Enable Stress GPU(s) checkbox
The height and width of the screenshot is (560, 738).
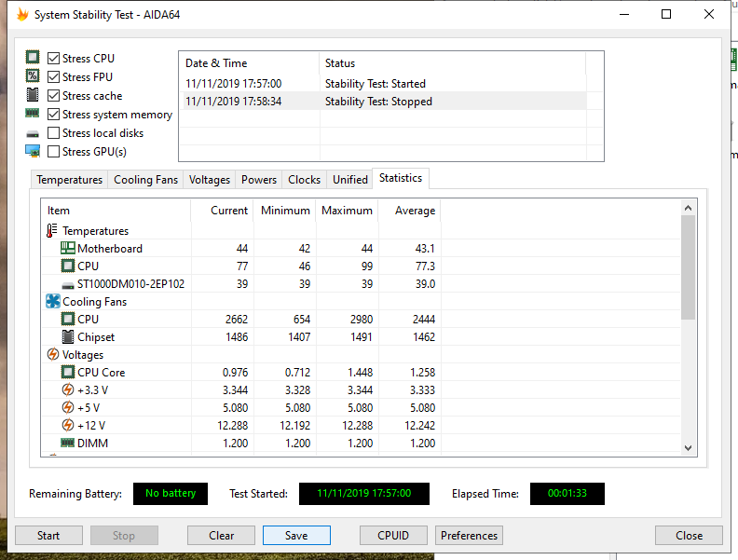coord(54,152)
